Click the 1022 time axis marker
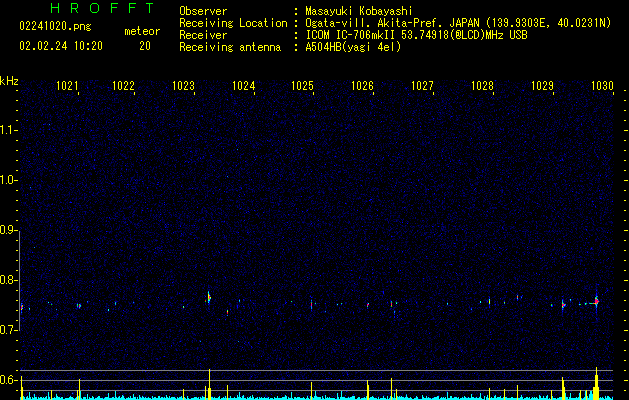This screenshot has height=400, width=629. [123, 86]
